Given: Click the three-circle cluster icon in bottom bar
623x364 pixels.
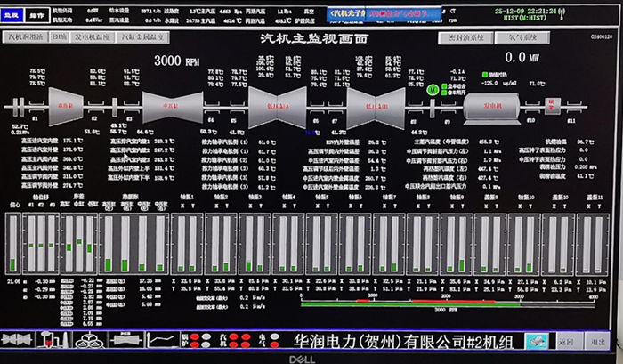Looking at the screenshot, I should pos(88,340).
